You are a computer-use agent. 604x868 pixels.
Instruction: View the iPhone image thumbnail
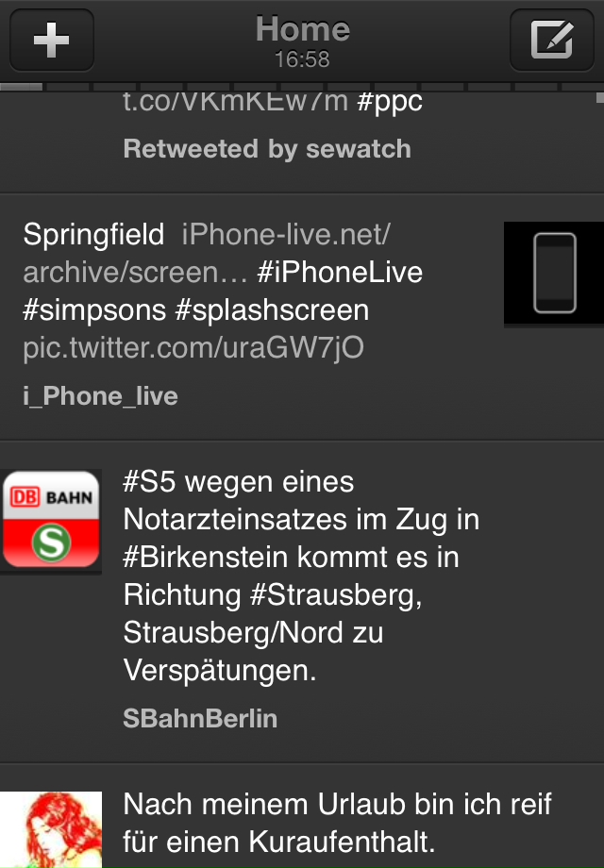click(554, 274)
